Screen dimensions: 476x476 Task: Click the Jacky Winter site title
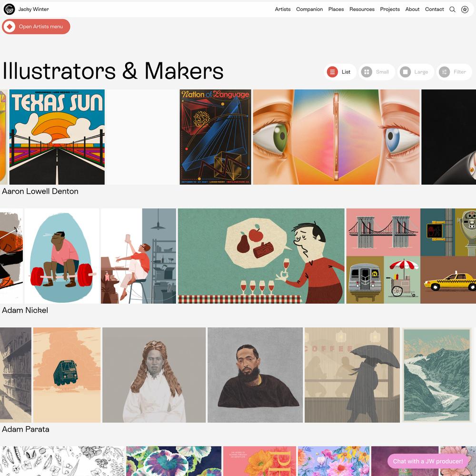click(x=33, y=10)
